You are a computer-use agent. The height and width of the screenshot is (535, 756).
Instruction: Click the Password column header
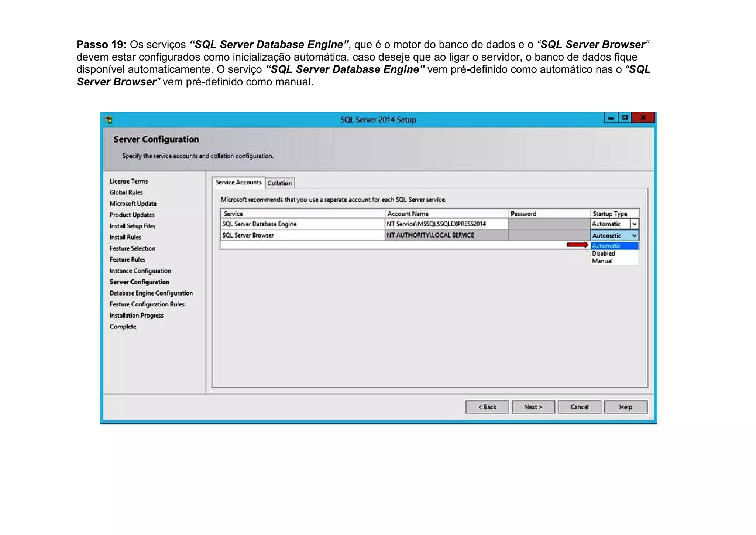pyautogui.click(x=549, y=214)
